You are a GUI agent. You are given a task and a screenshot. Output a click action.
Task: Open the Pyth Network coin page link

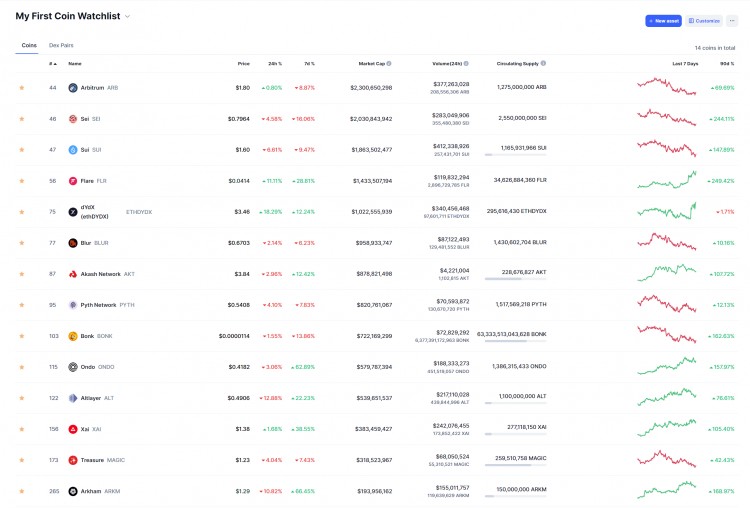pyautogui.click(x=98, y=305)
